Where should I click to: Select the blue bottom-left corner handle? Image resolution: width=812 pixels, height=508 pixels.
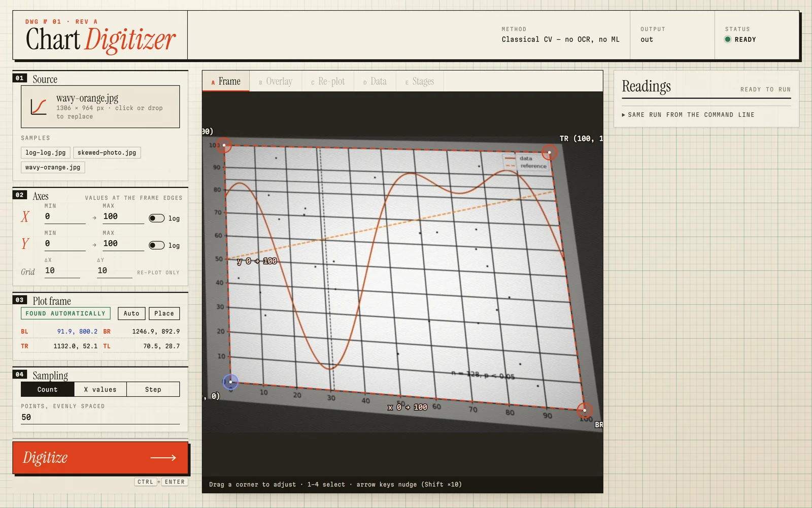point(230,382)
